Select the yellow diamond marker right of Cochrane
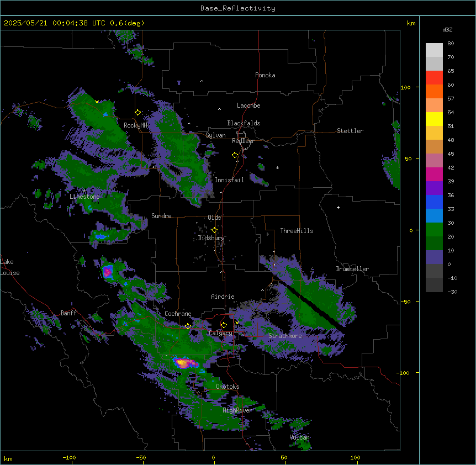 point(188,326)
